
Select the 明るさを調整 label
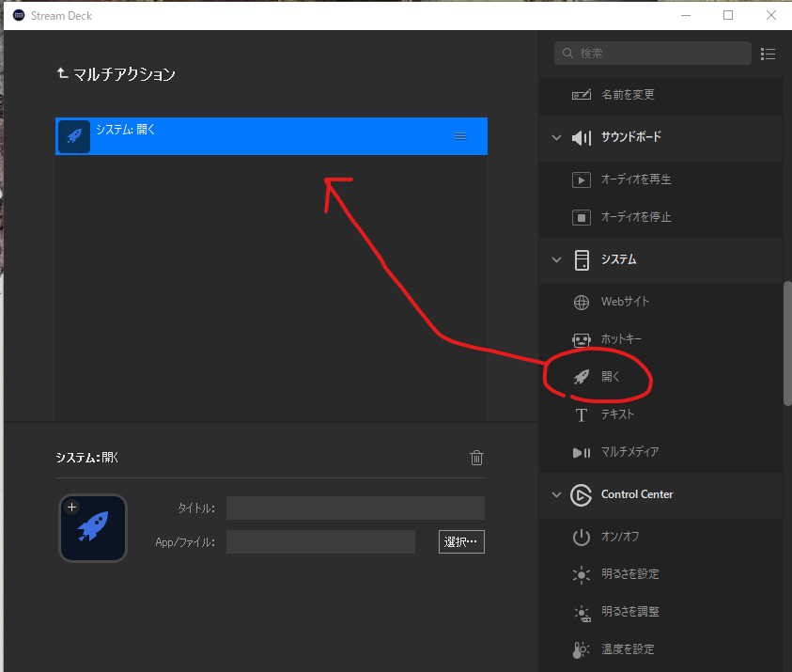(630, 612)
